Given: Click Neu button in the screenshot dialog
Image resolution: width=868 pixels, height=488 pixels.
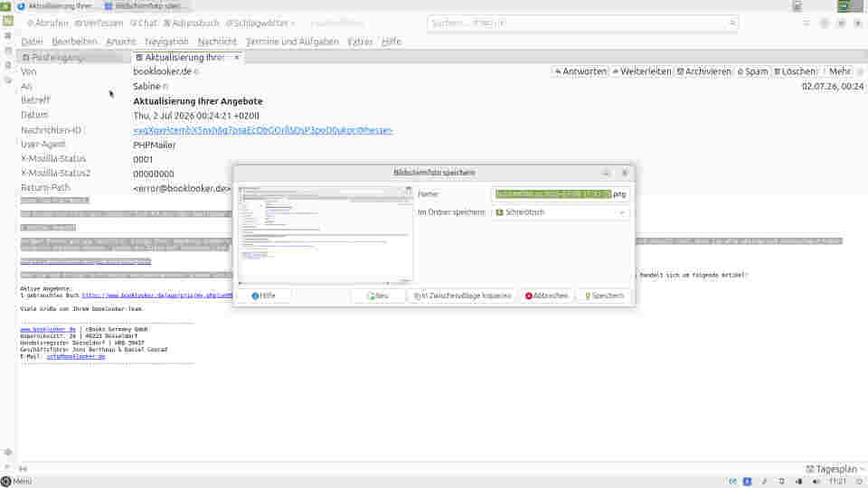Looking at the screenshot, I should [x=378, y=296].
